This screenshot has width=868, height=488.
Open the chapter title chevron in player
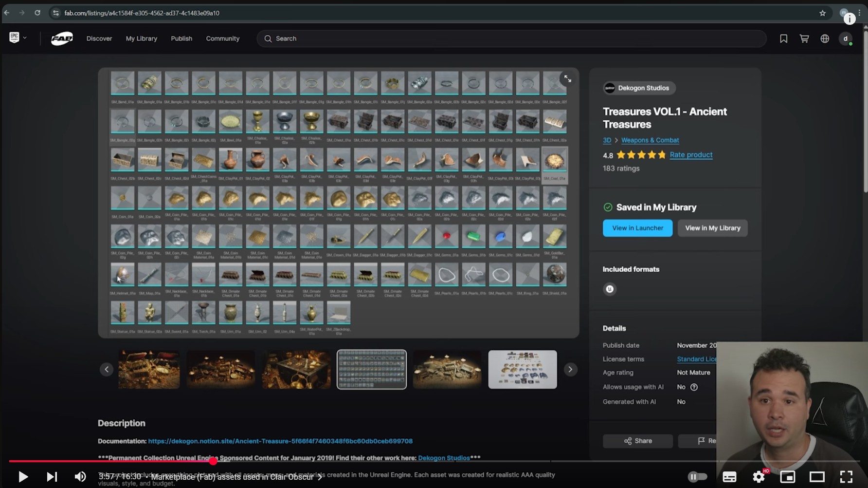pyautogui.click(x=320, y=477)
